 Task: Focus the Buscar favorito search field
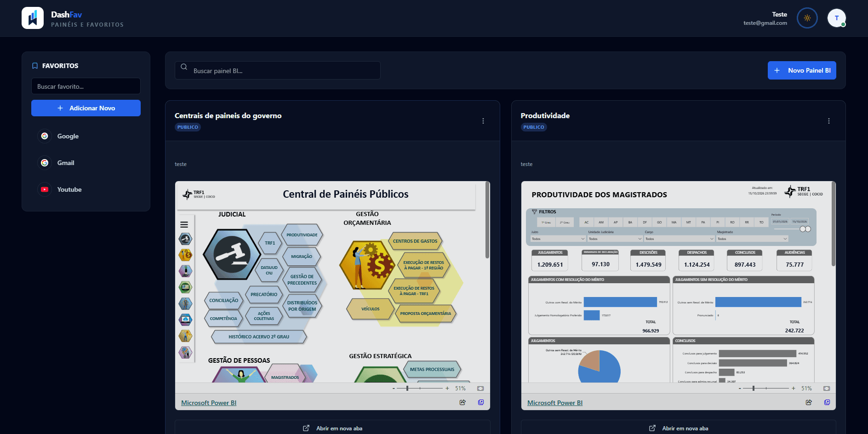pyautogui.click(x=86, y=86)
